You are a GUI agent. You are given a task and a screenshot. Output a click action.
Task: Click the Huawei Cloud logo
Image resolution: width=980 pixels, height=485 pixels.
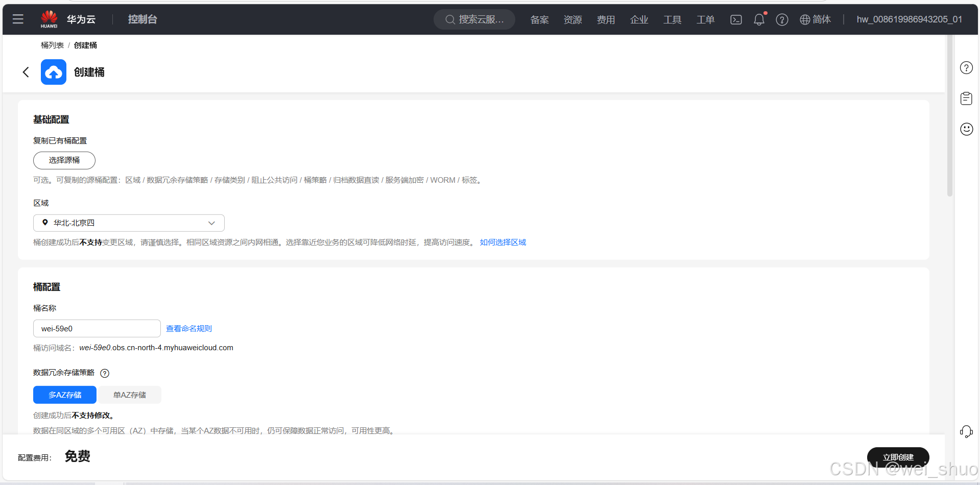(x=49, y=19)
